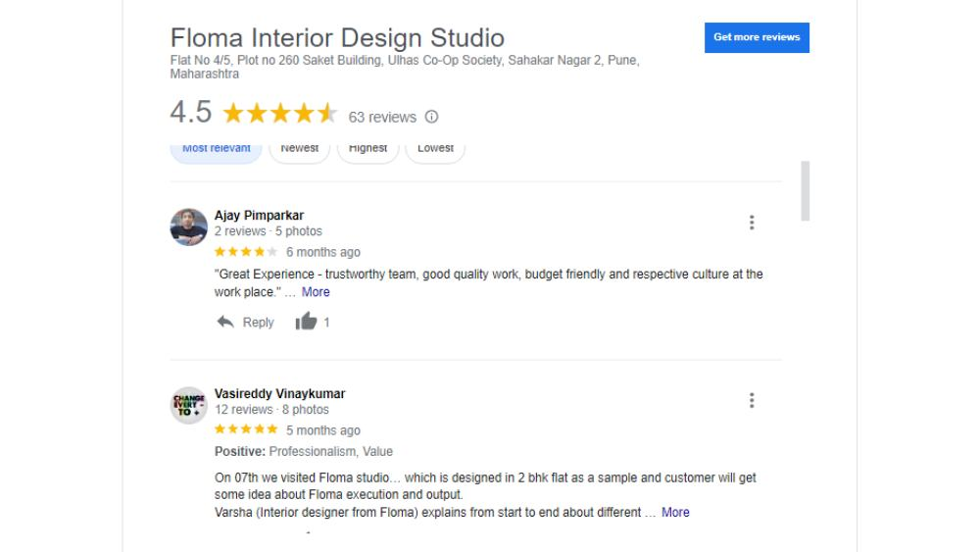Open three-dot menu for Vasireddy Vinaykumar's review
Viewport: 980px width, 552px height.
[x=752, y=400]
